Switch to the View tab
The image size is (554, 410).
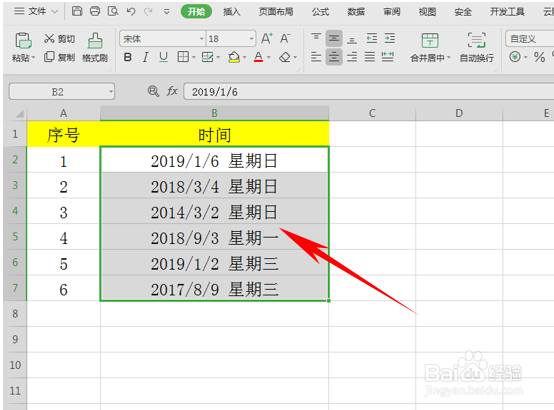click(x=427, y=12)
